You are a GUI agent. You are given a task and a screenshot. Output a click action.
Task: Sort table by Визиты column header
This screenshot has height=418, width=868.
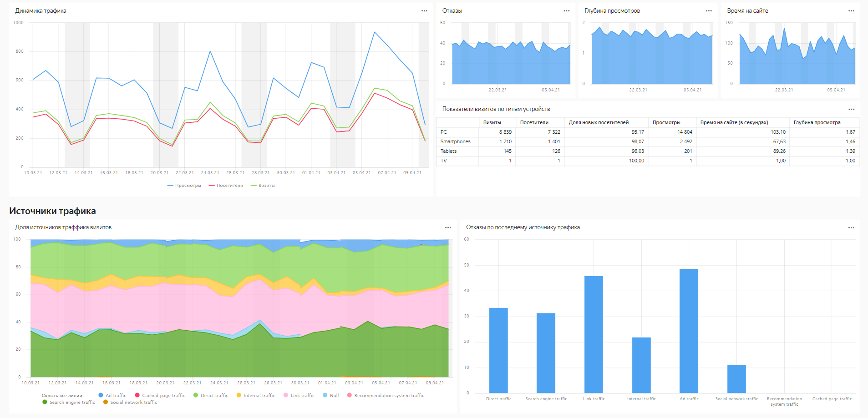[492, 122]
